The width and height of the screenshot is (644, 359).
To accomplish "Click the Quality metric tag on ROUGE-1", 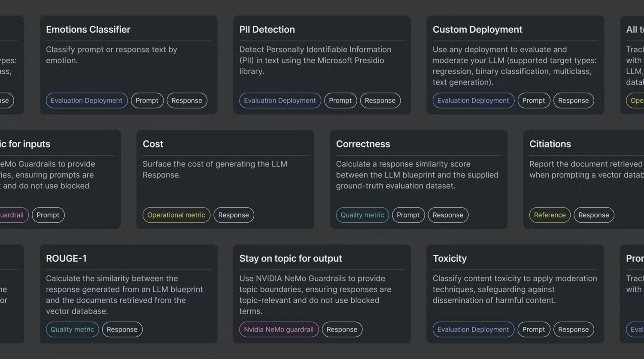I will (x=72, y=329).
